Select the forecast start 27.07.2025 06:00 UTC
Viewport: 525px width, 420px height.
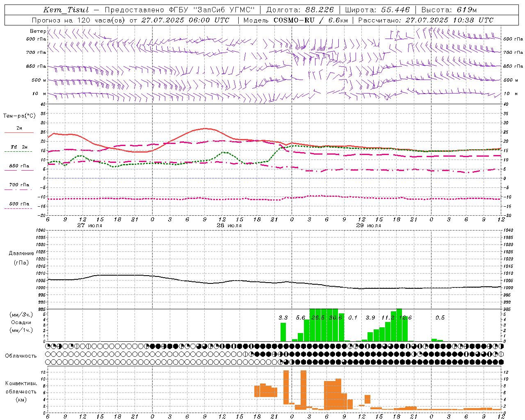185,20
